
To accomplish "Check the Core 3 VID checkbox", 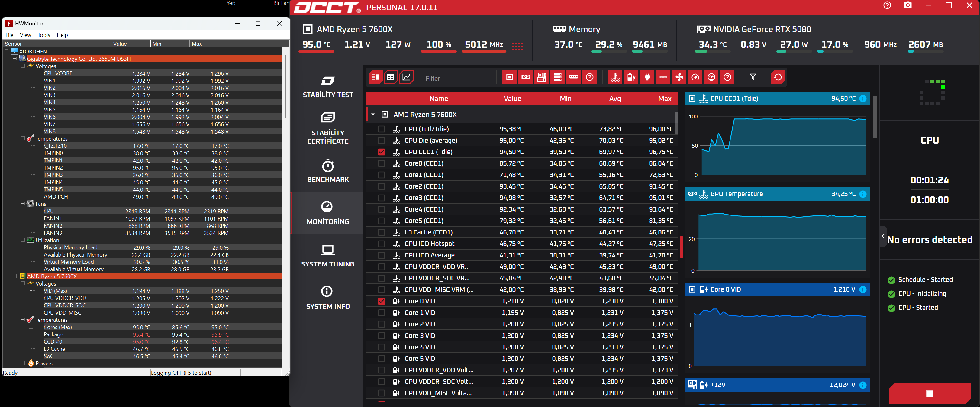I will [x=381, y=335].
